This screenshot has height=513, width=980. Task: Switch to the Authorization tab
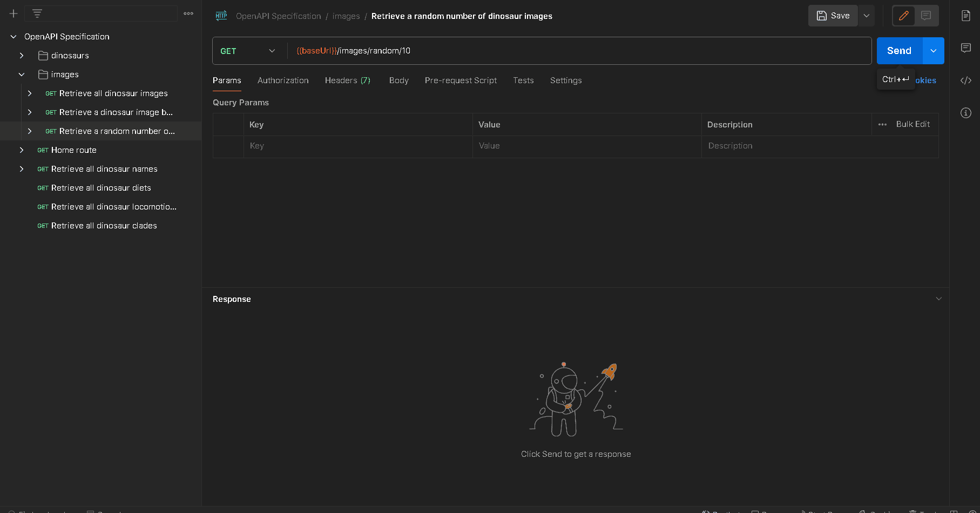point(283,80)
